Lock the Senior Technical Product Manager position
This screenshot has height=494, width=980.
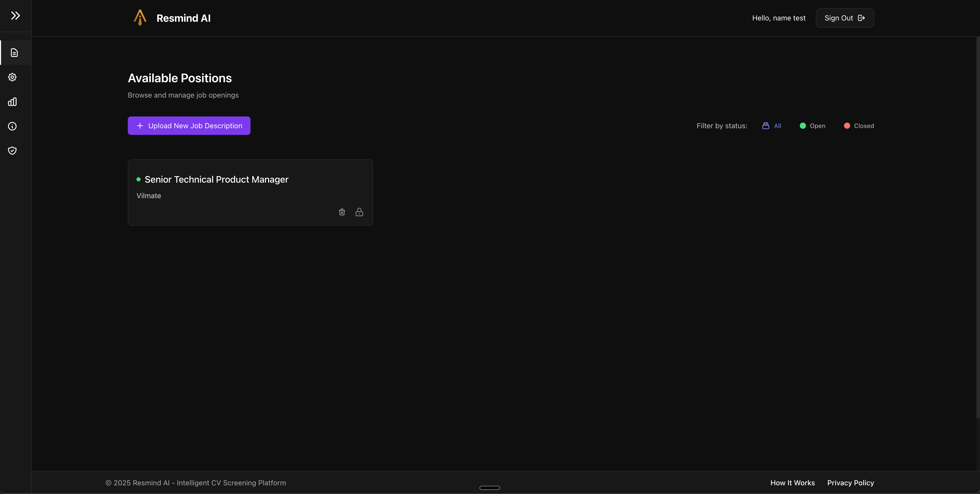(359, 212)
